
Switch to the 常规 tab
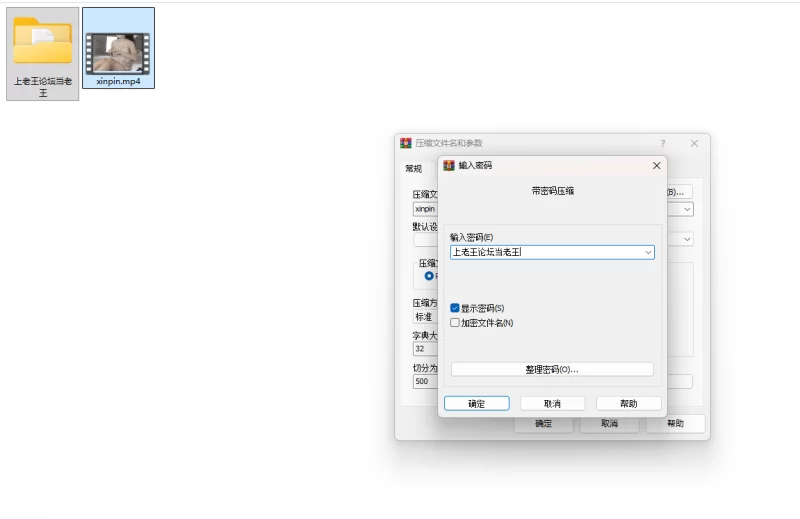(414, 169)
